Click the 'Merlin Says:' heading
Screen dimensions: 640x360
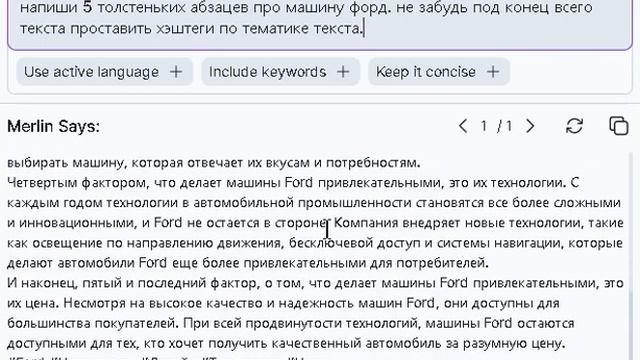point(53,126)
